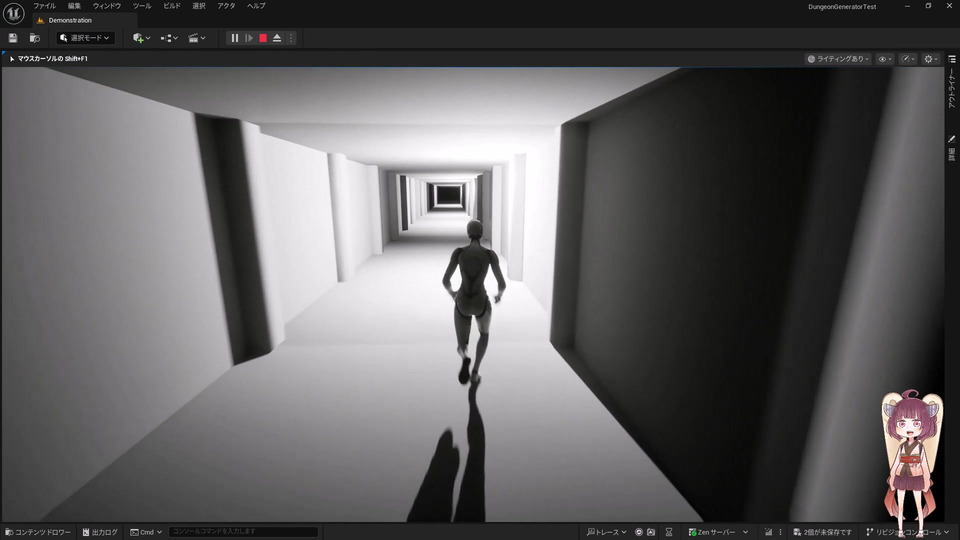This screenshot has width=960, height=540.
Task: Open the eye Show flags dropdown
Action: 885,59
